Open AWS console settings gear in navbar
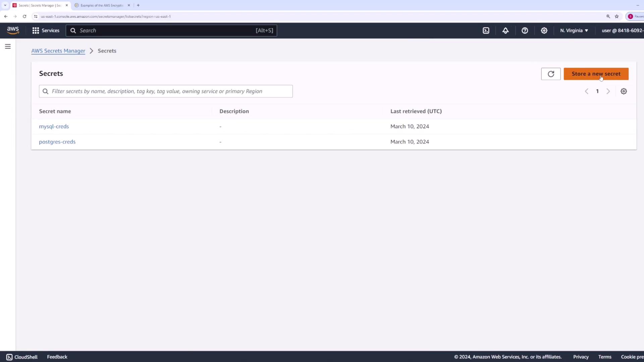This screenshot has width=644, height=362. click(x=544, y=31)
